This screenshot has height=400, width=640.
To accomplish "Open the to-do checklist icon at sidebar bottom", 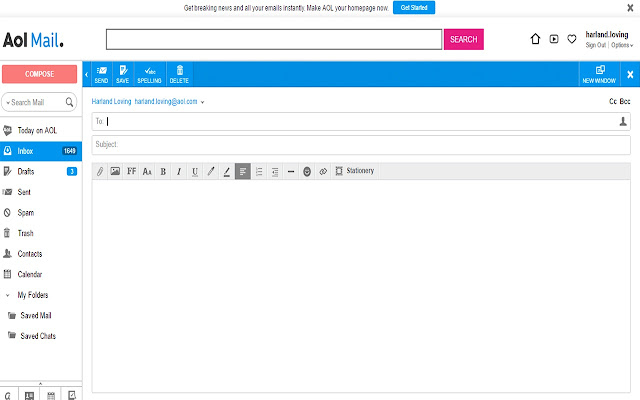I will coord(72,395).
